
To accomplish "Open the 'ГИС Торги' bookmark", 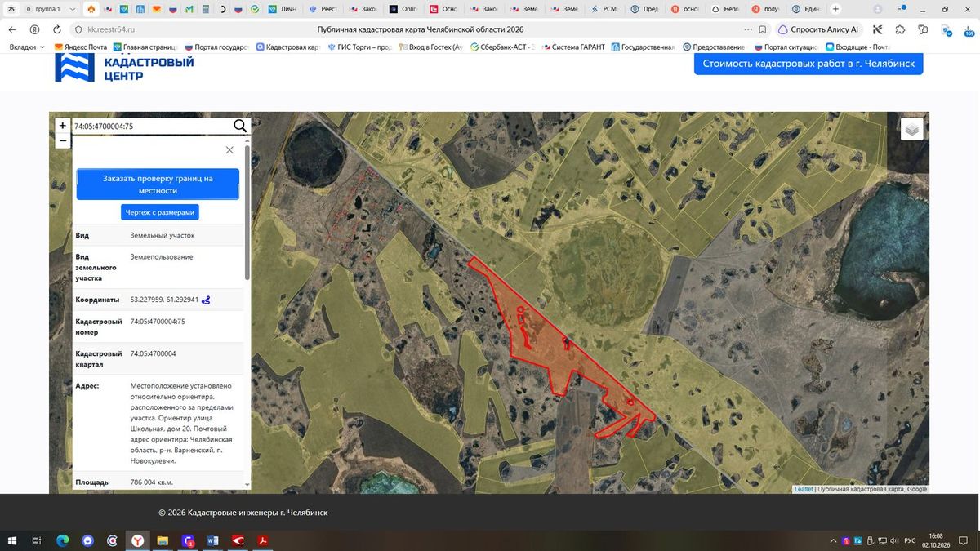I will coord(359,47).
